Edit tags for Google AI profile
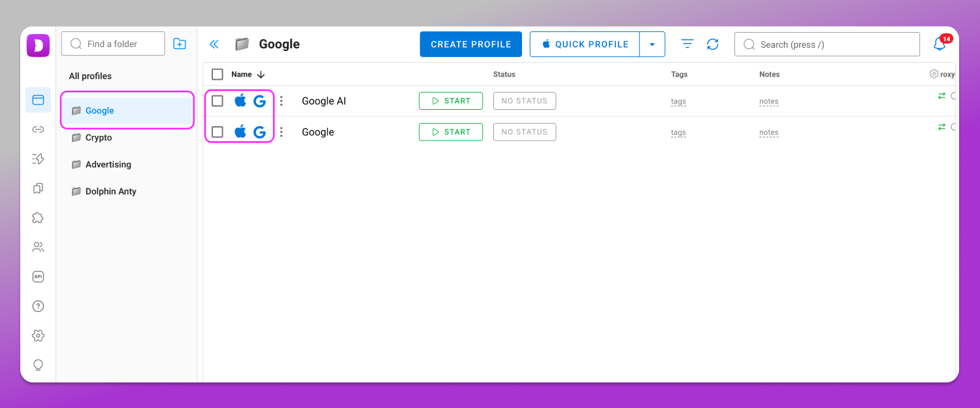Image resolution: width=980 pixels, height=408 pixels. pos(678,101)
